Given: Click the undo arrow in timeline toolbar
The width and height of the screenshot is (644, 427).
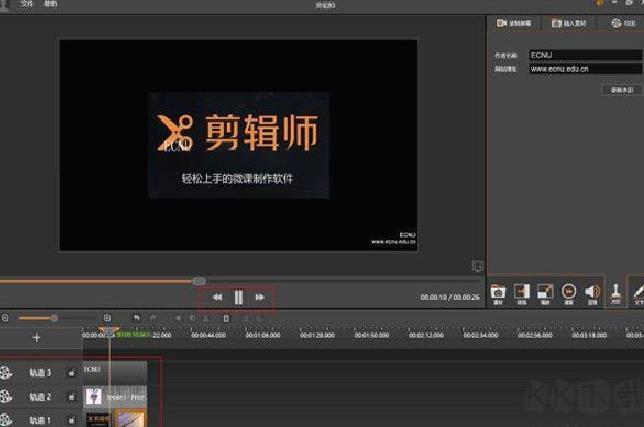Looking at the screenshot, I should tap(137, 318).
